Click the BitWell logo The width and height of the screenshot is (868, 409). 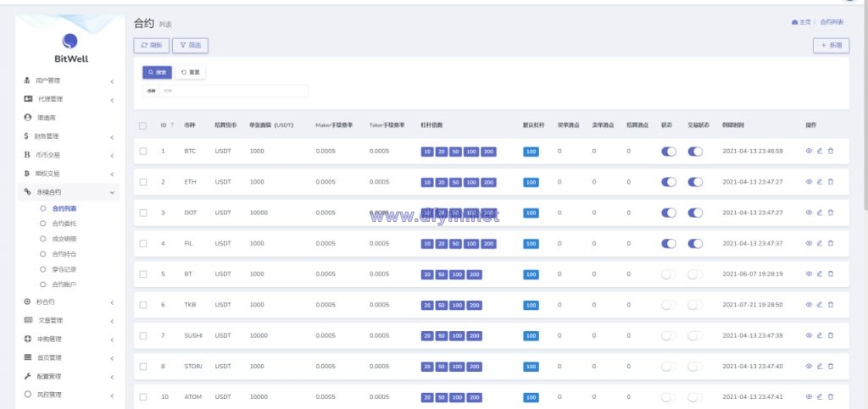pos(70,48)
